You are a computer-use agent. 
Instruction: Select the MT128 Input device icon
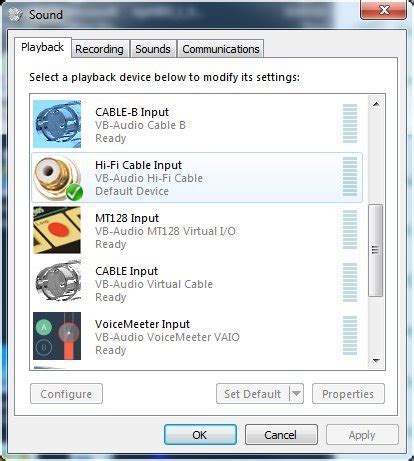pos(57,230)
